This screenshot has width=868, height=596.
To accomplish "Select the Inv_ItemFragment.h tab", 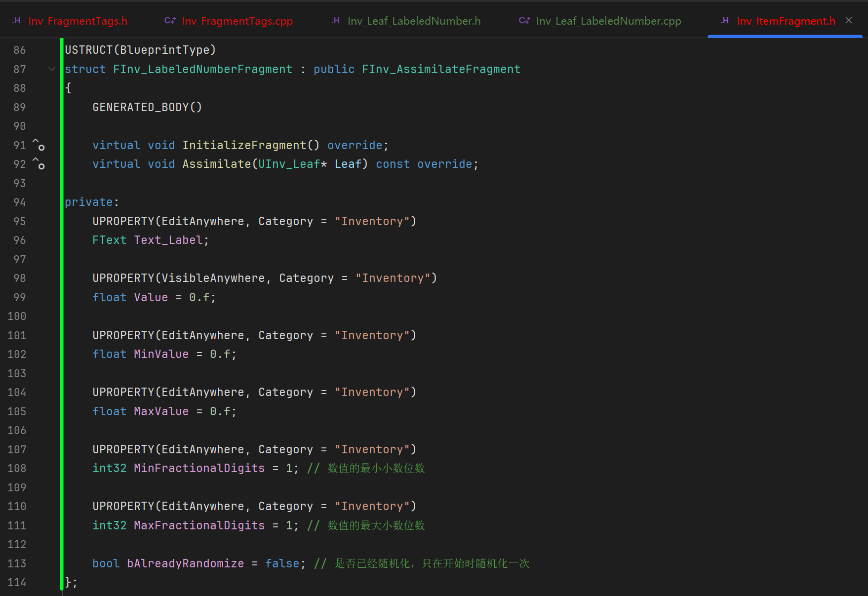I will click(x=786, y=21).
